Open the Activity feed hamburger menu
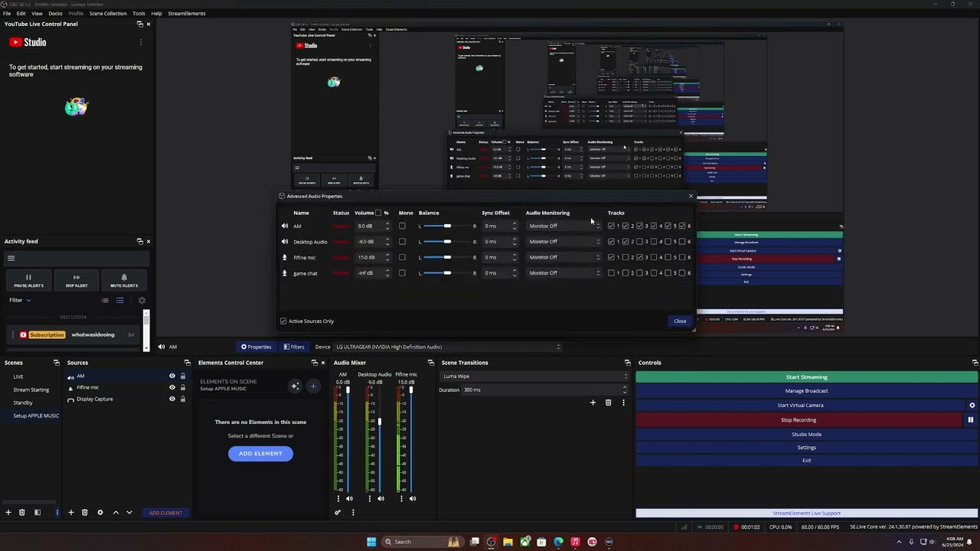980x551 pixels. 11,259
